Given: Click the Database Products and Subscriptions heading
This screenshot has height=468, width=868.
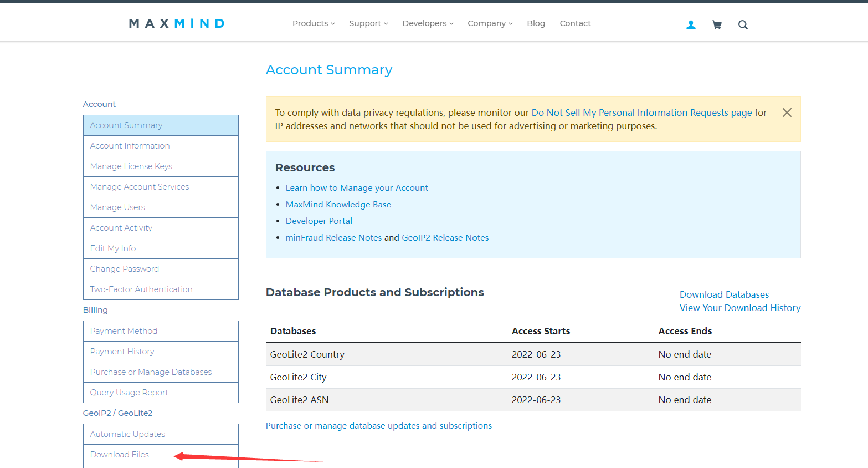Looking at the screenshot, I should coord(375,292).
